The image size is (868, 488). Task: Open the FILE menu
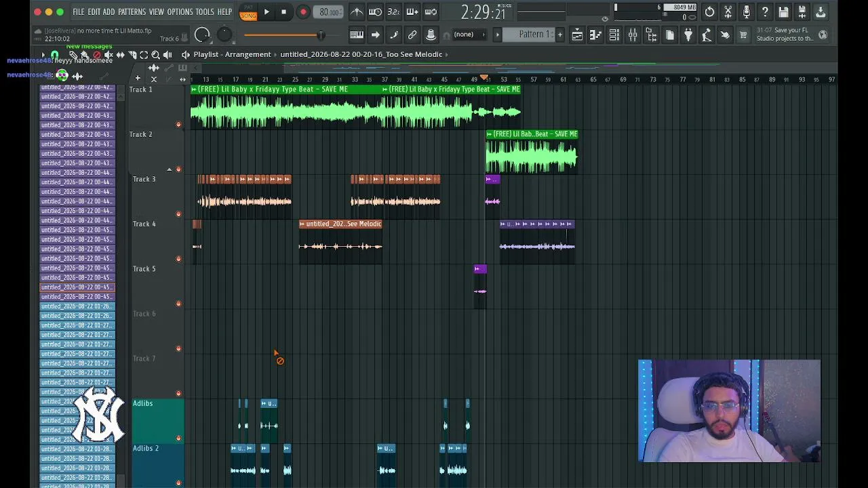tap(79, 12)
